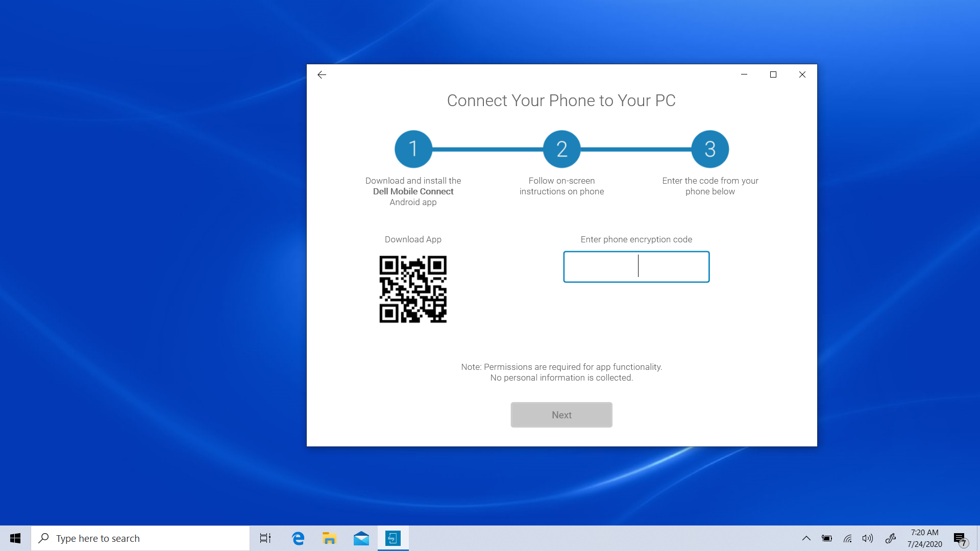Click the "Dell Mobile Connect" bold text
The width and height of the screenshot is (980, 551).
coord(413,191)
